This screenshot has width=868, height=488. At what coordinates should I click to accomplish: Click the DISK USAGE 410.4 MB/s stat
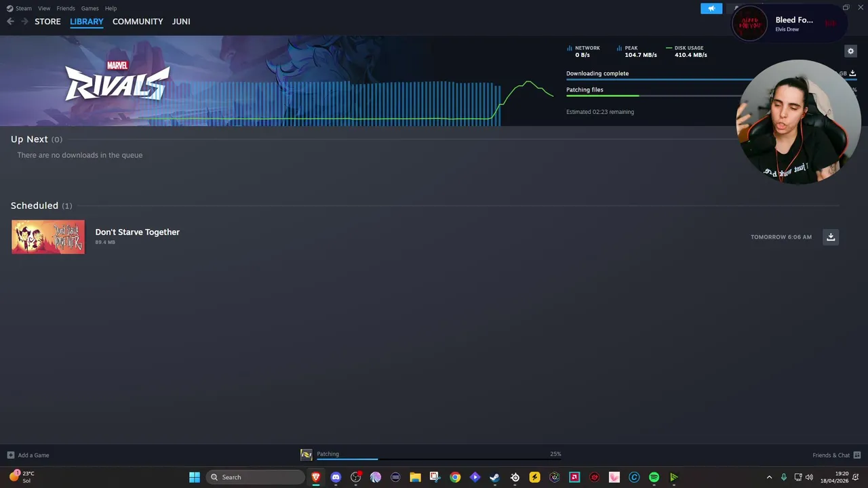pyautogui.click(x=686, y=52)
